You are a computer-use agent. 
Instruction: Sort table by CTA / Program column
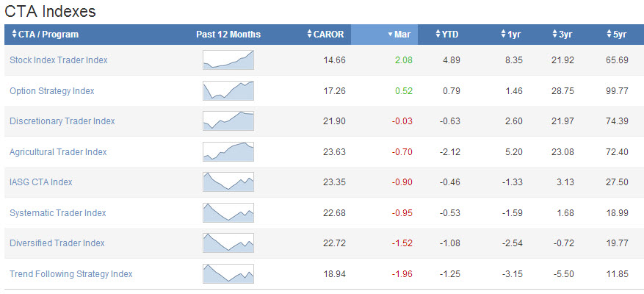pos(46,35)
